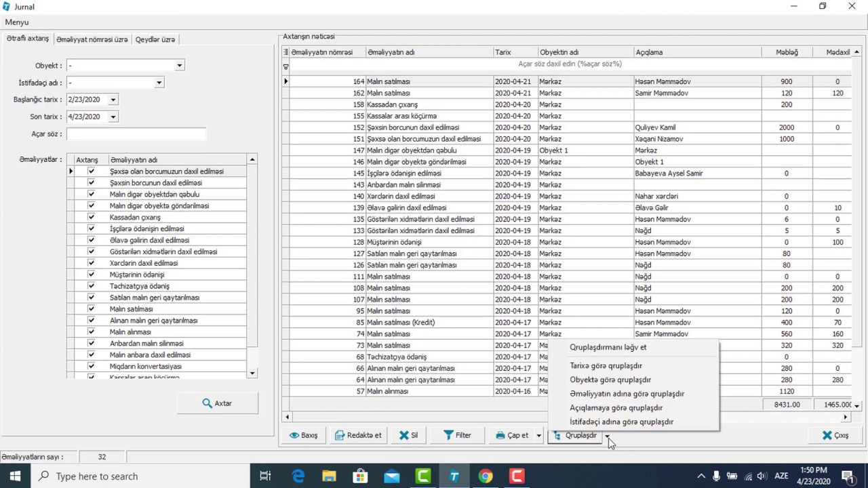Open the Son tarix date picker
This screenshot has width=868, height=488.
[113, 117]
